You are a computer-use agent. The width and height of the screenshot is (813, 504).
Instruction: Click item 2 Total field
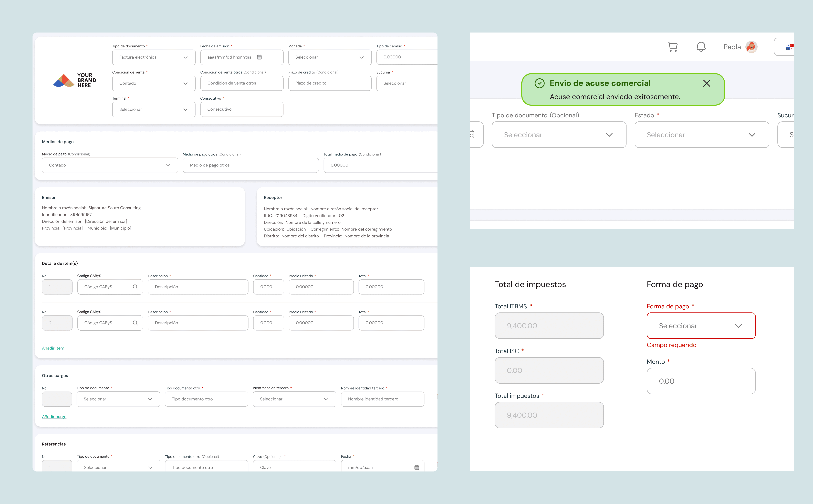coord(391,323)
